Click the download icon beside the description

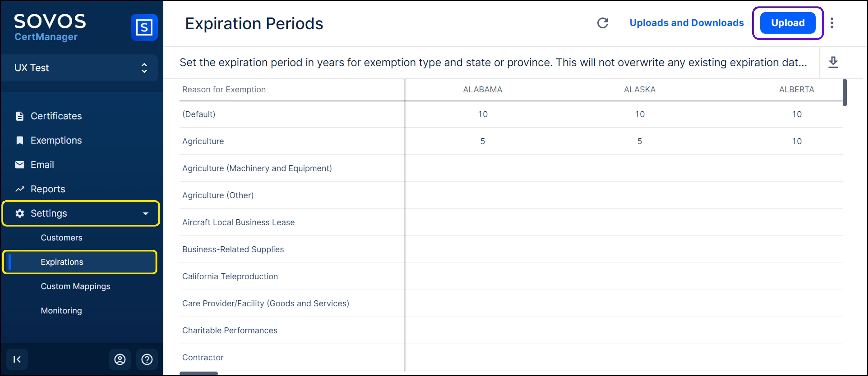833,62
